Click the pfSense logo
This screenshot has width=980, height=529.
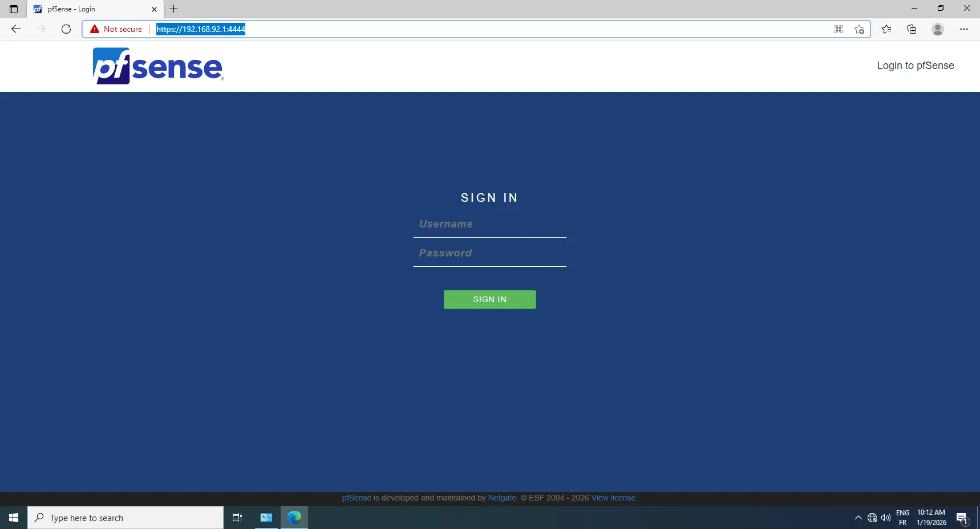pyautogui.click(x=158, y=66)
